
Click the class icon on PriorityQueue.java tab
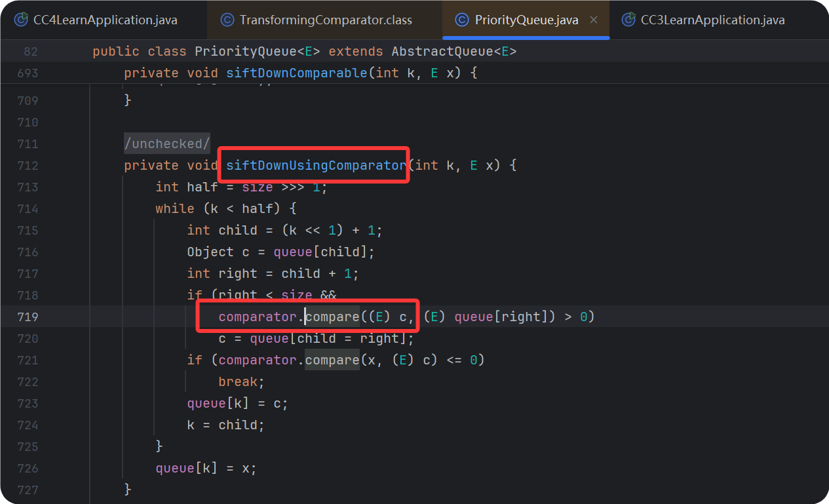(462, 20)
